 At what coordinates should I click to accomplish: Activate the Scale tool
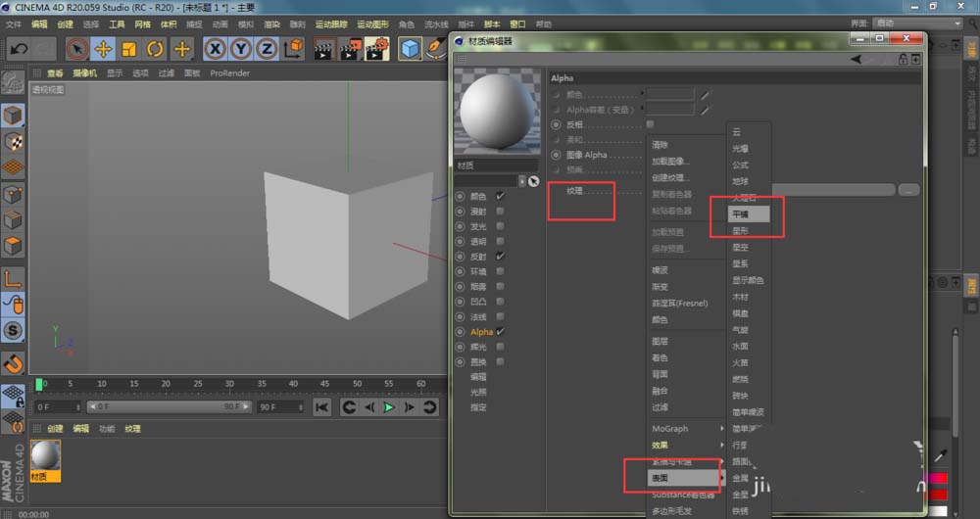[x=129, y=49]
